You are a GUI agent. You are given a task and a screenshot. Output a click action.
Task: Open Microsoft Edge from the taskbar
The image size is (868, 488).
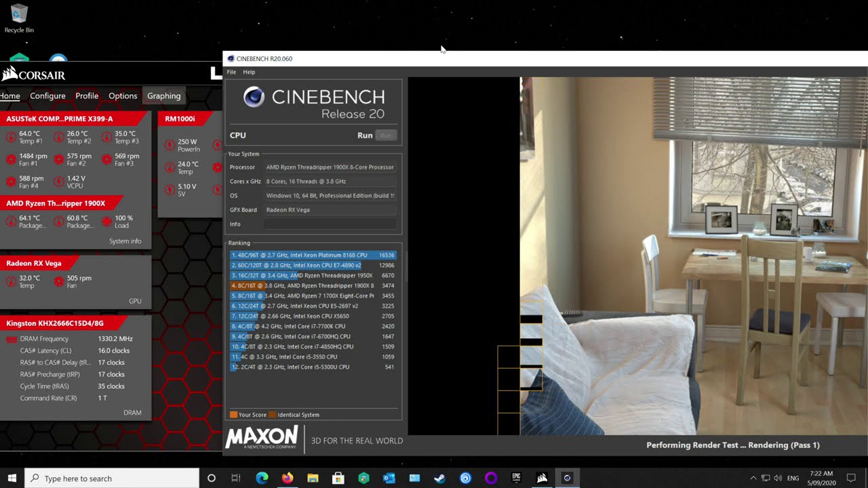(262, 478)
